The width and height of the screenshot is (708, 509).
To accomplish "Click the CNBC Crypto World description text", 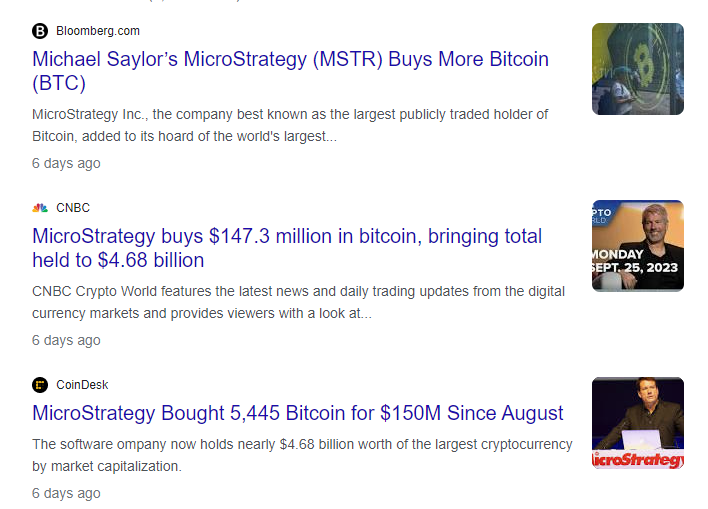I will 298,302.
